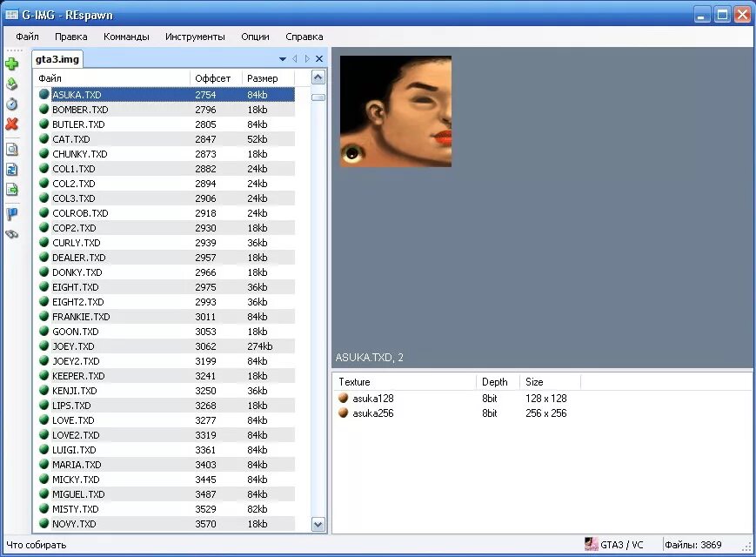Select COL1.TXD in the file list
The height and width of the screenshot is (557, 756).
coord(164,169)
